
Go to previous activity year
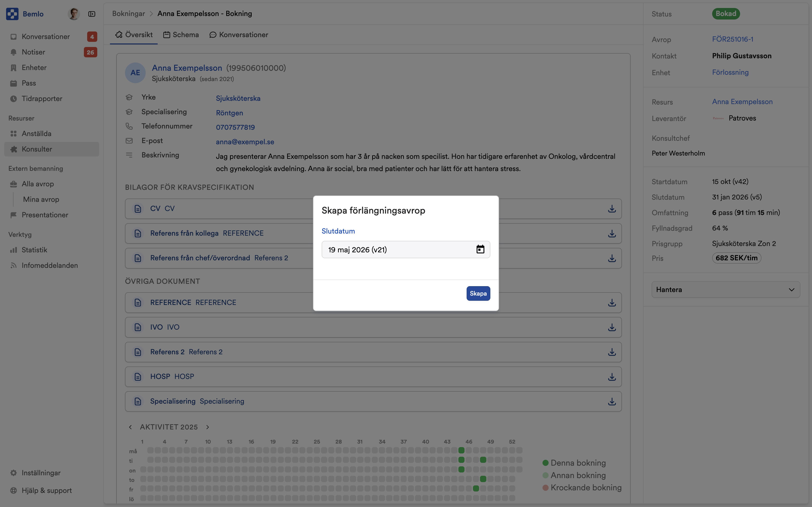(130, 427)
